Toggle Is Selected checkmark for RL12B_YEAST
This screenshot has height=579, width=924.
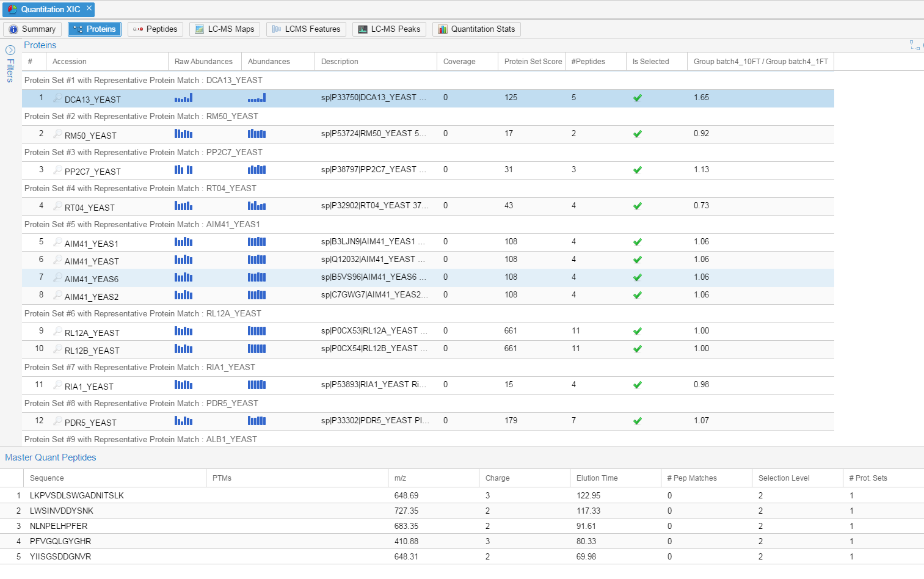(637, 349)
